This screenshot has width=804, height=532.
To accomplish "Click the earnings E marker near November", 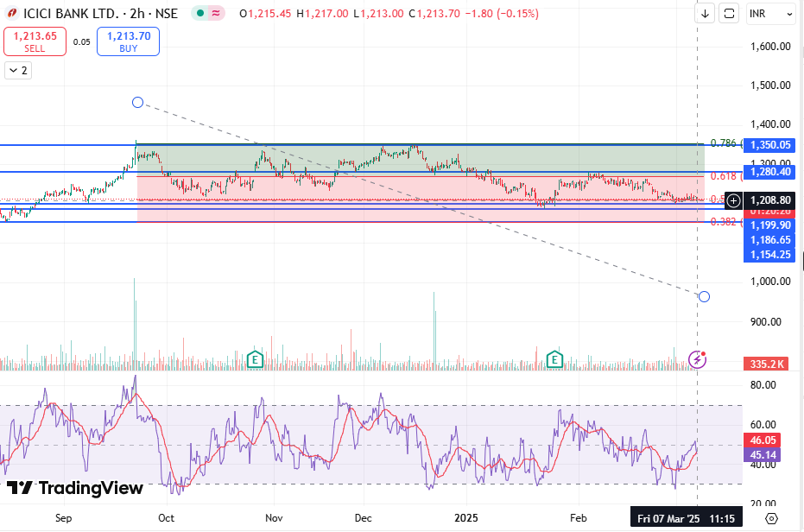I will [x=255, y=359].
